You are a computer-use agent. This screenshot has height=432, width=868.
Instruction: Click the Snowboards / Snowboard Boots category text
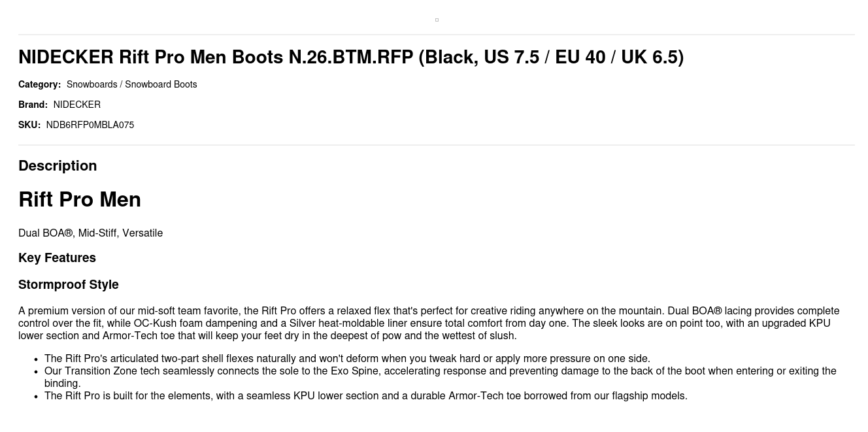tap(131, 84)
